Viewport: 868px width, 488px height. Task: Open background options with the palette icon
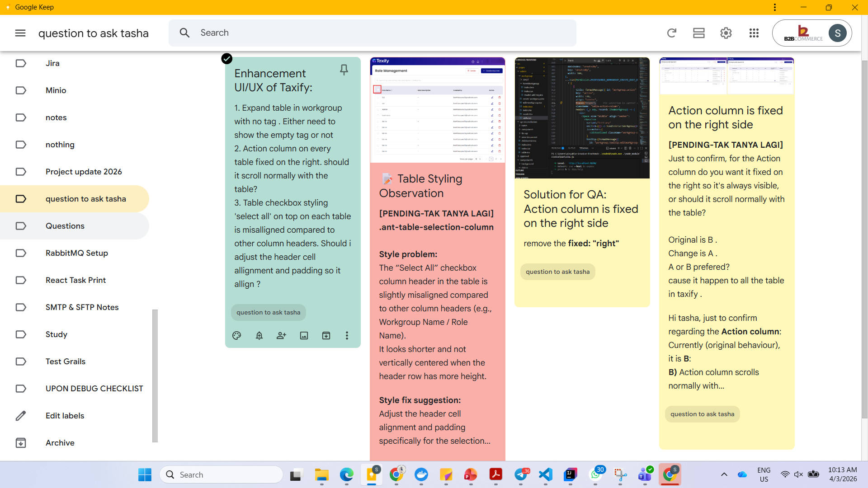click(x=236, y=335)
